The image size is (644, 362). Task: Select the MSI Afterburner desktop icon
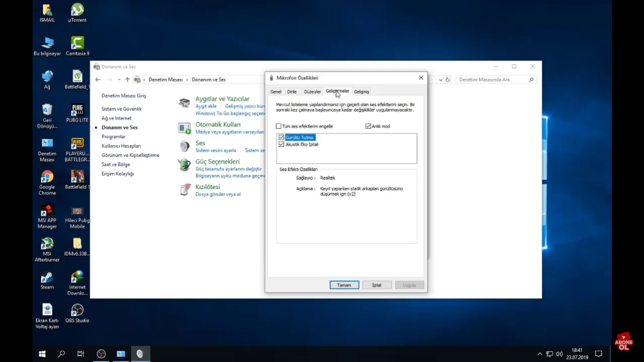(47, 244)
